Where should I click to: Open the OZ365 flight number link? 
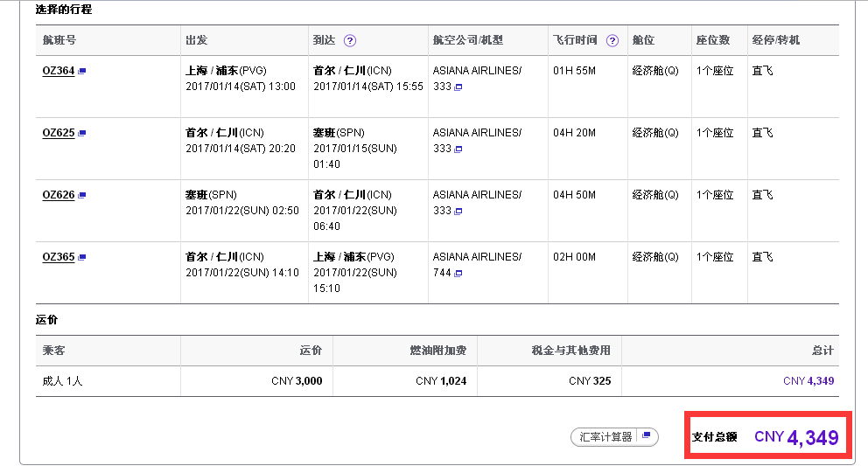[x=58, y=257]
